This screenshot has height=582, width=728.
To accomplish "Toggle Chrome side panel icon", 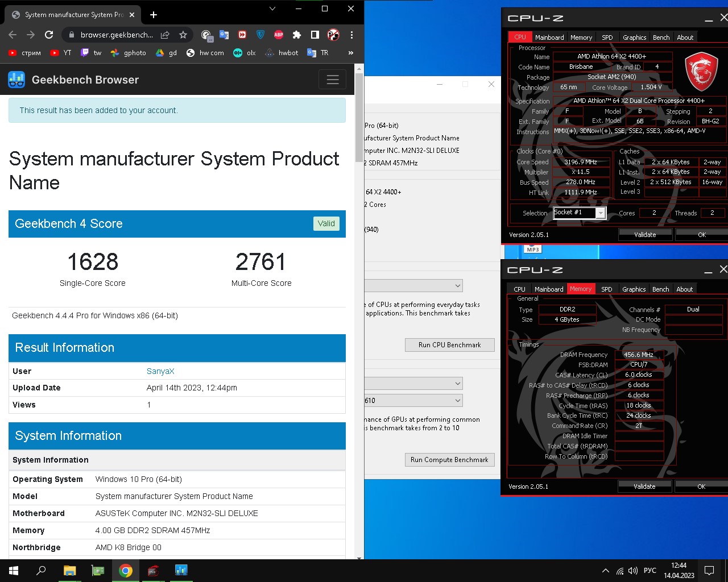I will click(x=315, y=35).
